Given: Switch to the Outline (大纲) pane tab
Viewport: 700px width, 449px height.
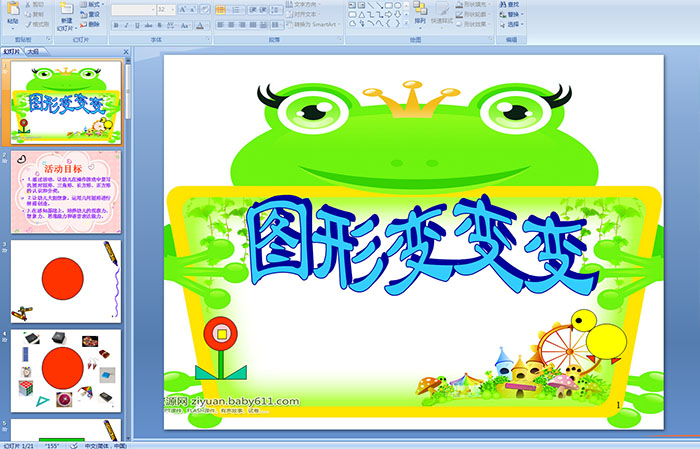Looking at the screenshot, I should [33, 52].
